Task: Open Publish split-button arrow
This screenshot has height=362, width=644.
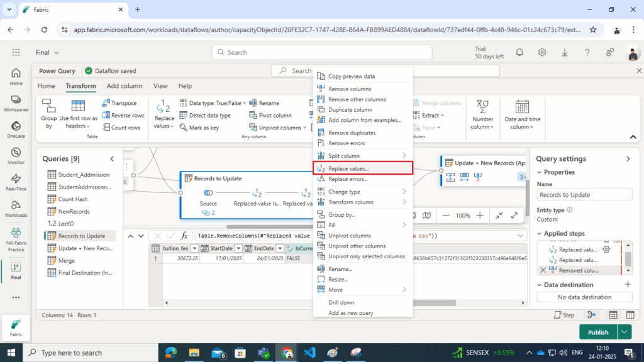Action: click(625, 332)
